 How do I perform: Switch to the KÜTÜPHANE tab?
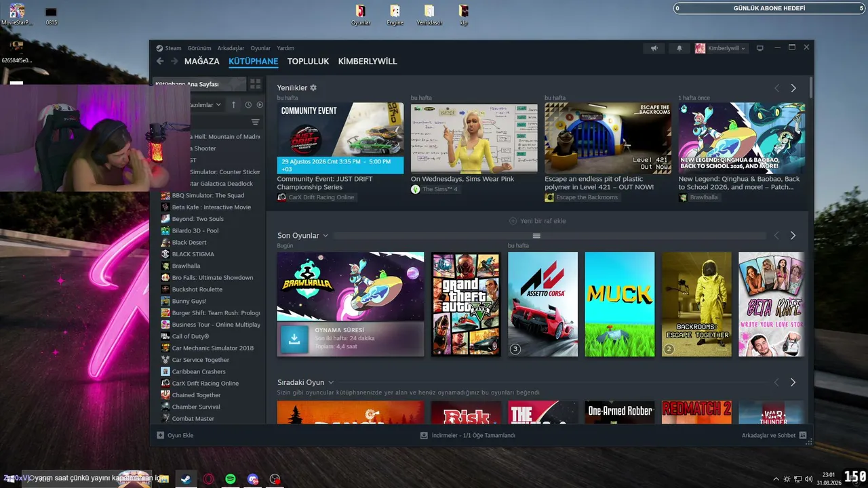[x=254, y=61]
